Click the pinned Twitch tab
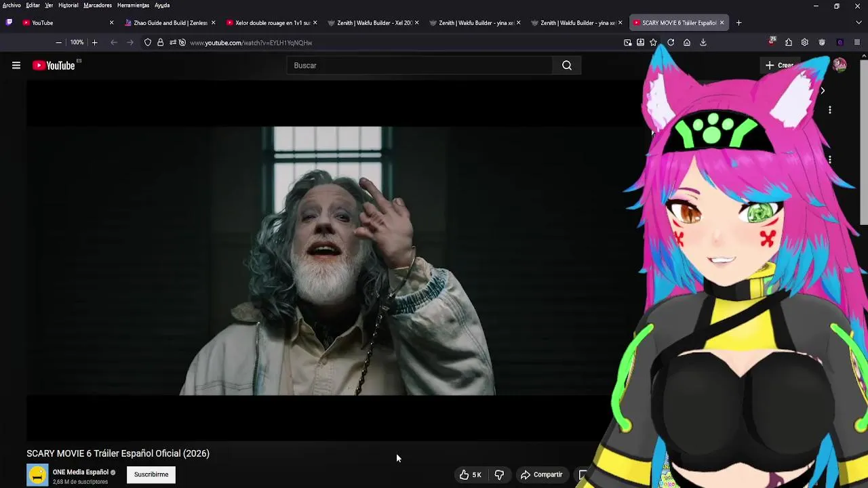 9,22
